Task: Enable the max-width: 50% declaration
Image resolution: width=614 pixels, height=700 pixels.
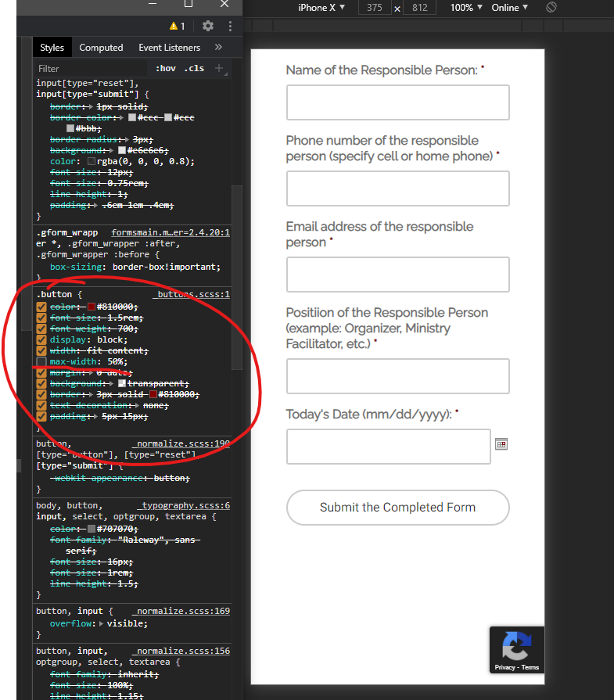Action: (41, 362)
